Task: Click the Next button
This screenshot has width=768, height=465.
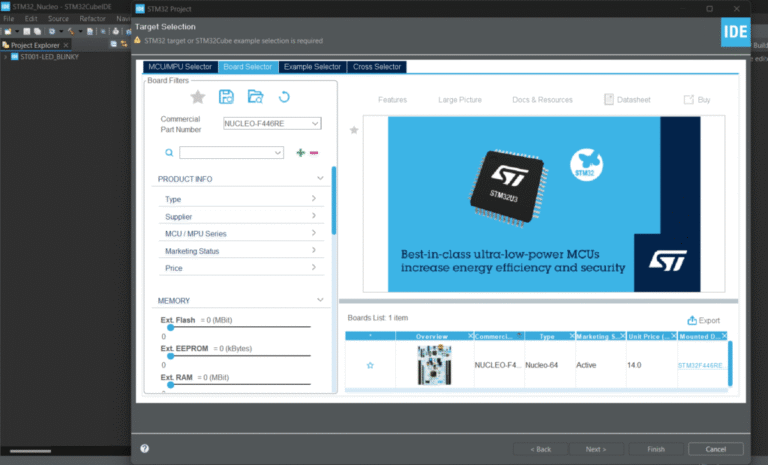Action: [596, 449]
